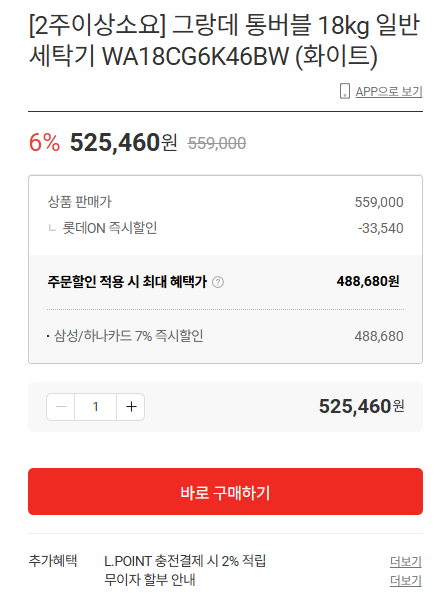Decrease quantity with the minus button

click(x=61, y=407)
